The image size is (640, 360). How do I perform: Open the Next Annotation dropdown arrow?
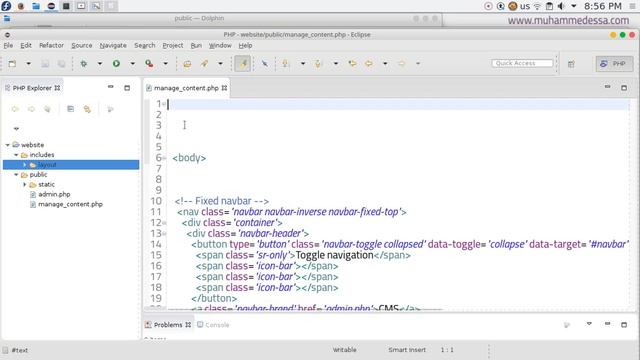click(x=303, y=64)
